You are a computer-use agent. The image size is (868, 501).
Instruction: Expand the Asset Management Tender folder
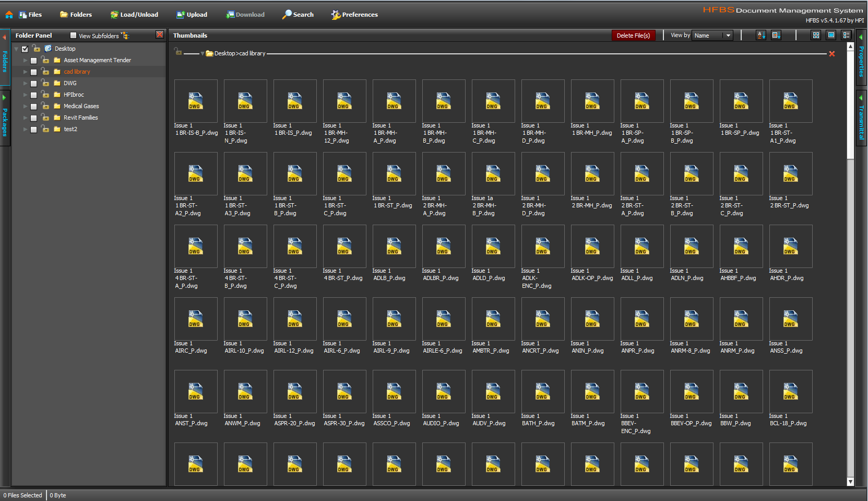click(25, 60)
